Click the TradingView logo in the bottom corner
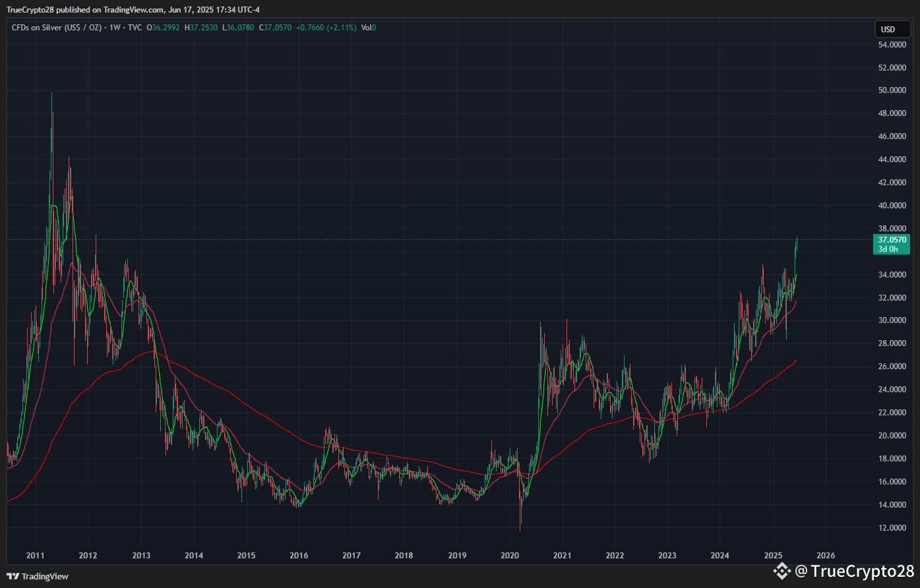This screenshot has height=588, width=920. 38,576
